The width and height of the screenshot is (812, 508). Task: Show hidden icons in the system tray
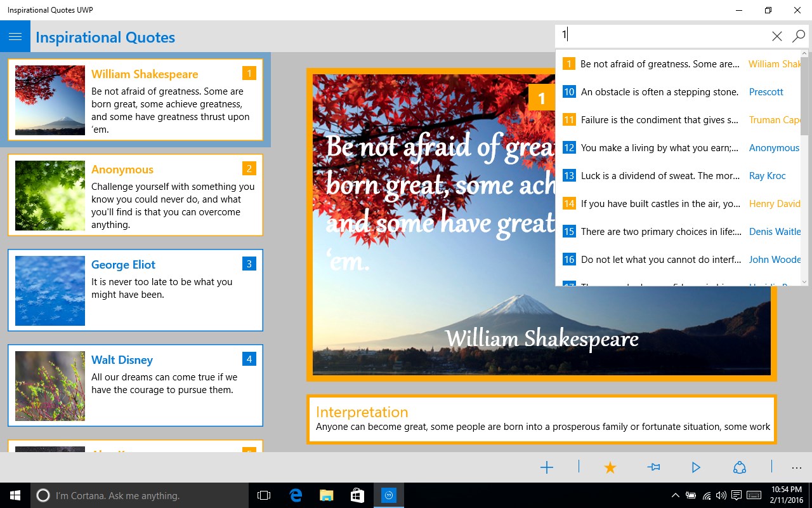(x=674, y=495)
